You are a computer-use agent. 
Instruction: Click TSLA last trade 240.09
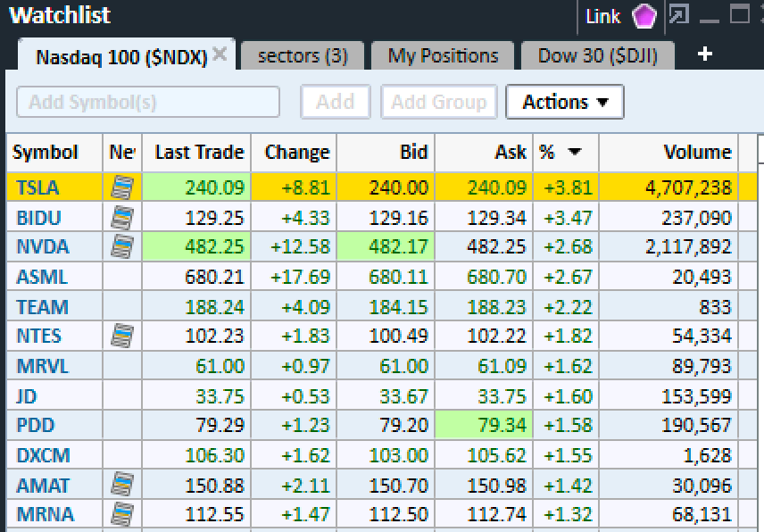(214, 187)
